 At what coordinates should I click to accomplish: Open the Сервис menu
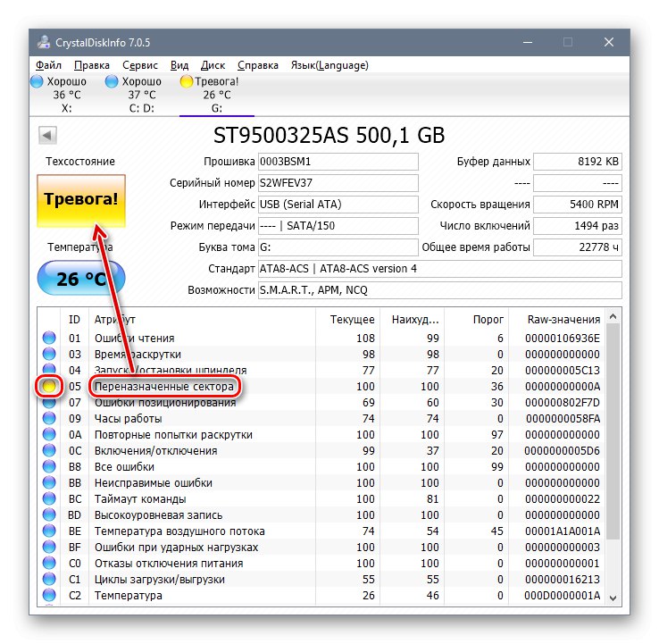140,65
